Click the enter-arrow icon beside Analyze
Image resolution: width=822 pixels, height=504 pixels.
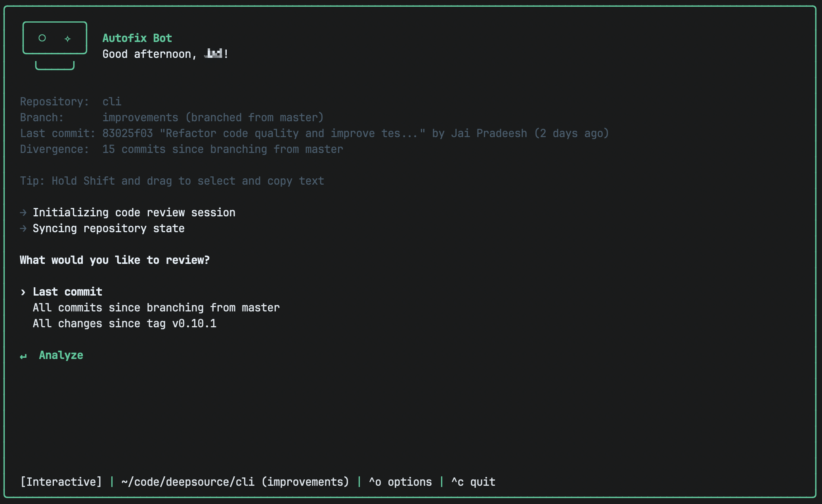tap(23, 356)
